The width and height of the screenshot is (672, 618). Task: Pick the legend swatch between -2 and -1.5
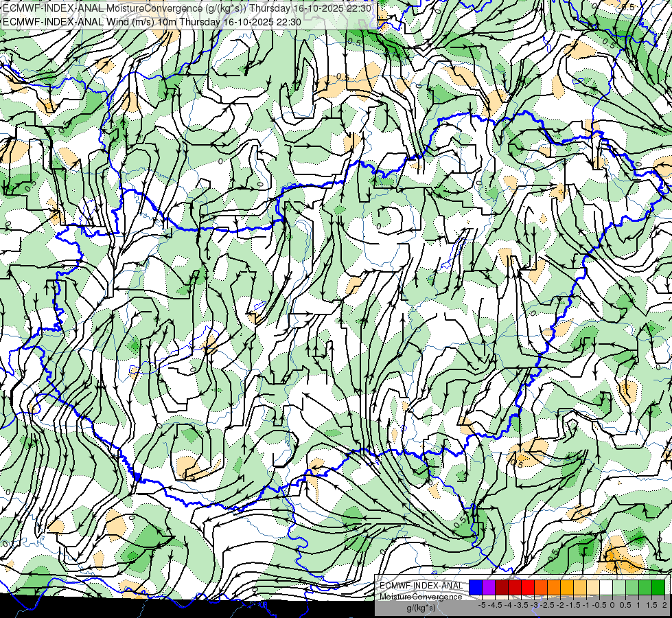coord(567,587)
